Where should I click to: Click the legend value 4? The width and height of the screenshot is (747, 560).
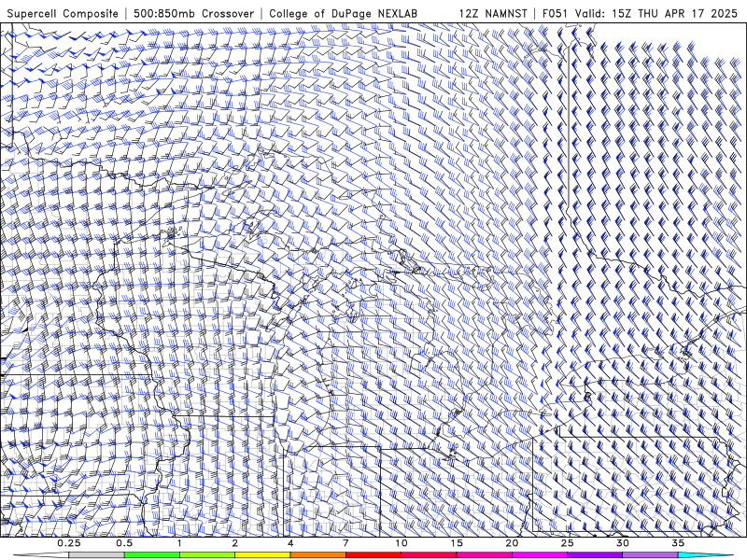290,543
